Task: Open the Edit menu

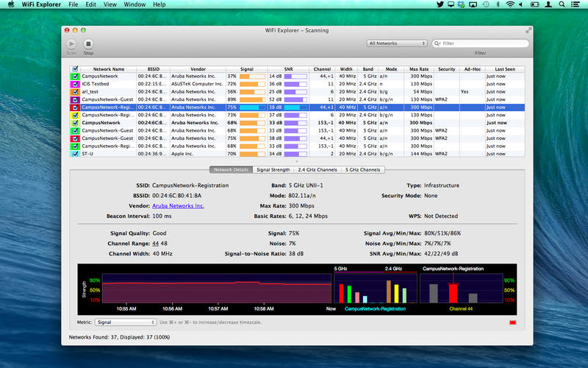Action: [x=90, y=4]
